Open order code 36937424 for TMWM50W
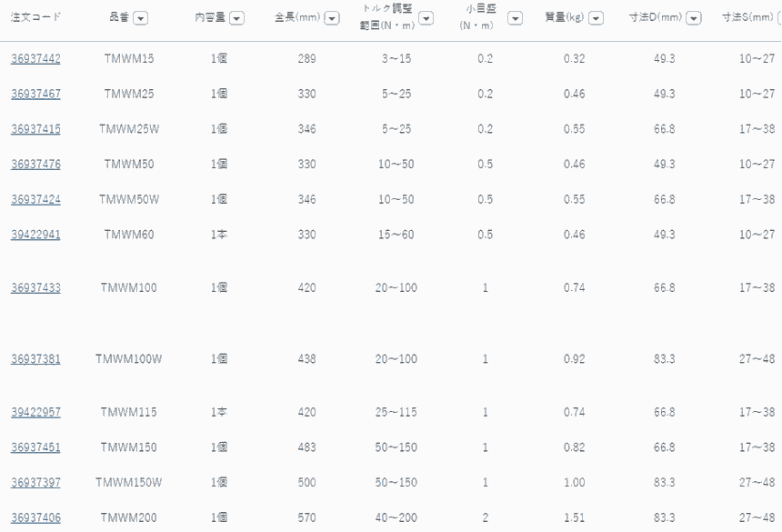The width and height of the screenshot is (782, 532). [x=35, y=199]
